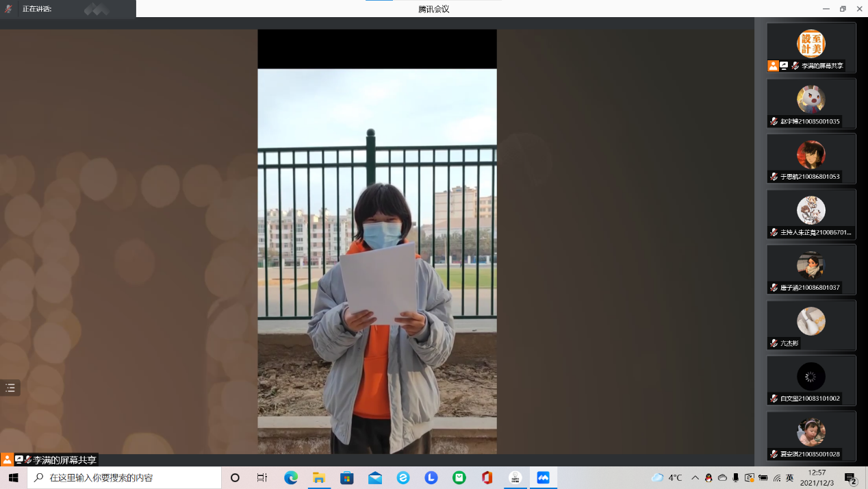
Task: Click the taskbar volume/microphone tray icon
Action: point(736,477)
